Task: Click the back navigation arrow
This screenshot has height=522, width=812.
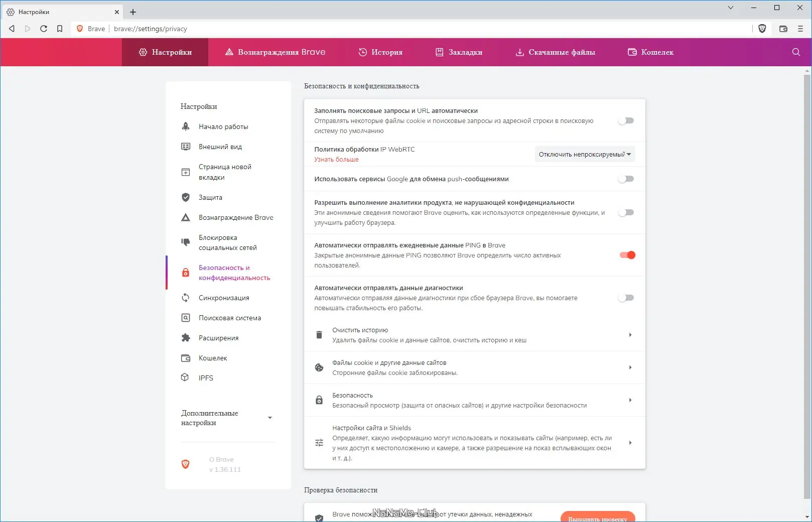Action: [12, 29]
